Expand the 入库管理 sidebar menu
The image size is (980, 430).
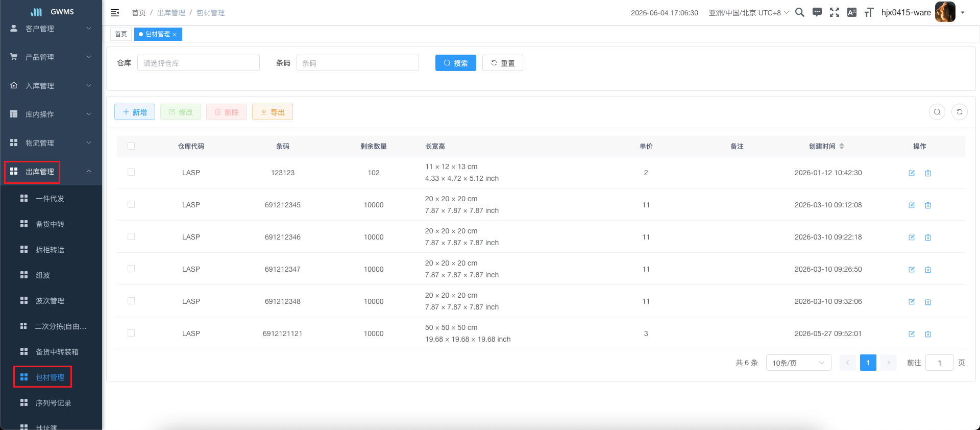coord(51,86)
